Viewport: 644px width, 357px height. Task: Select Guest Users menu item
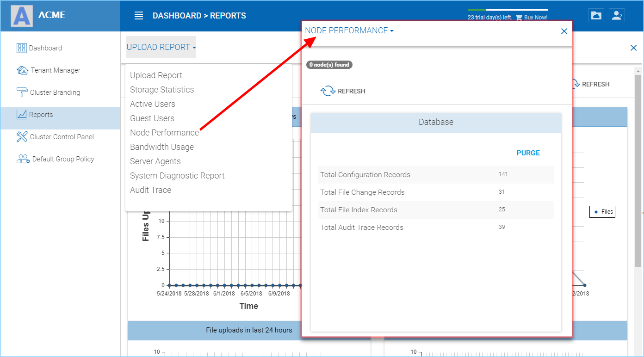tap(152, 118)
